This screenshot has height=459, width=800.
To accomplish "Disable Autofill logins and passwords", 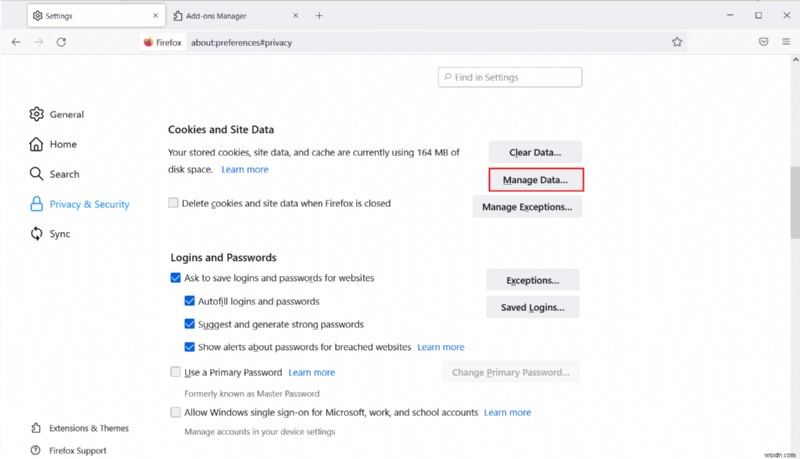I will [x=190, y=301].
